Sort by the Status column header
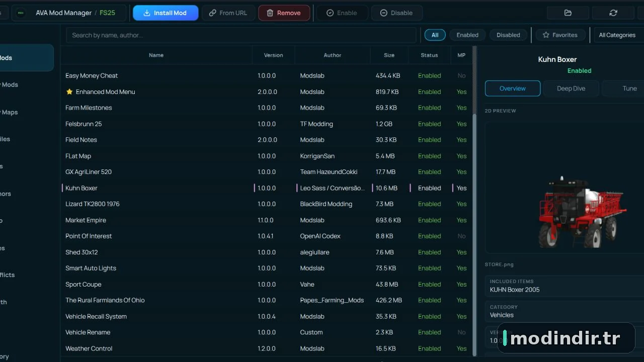This screenshot has width=644, height=362. point(429,55)
